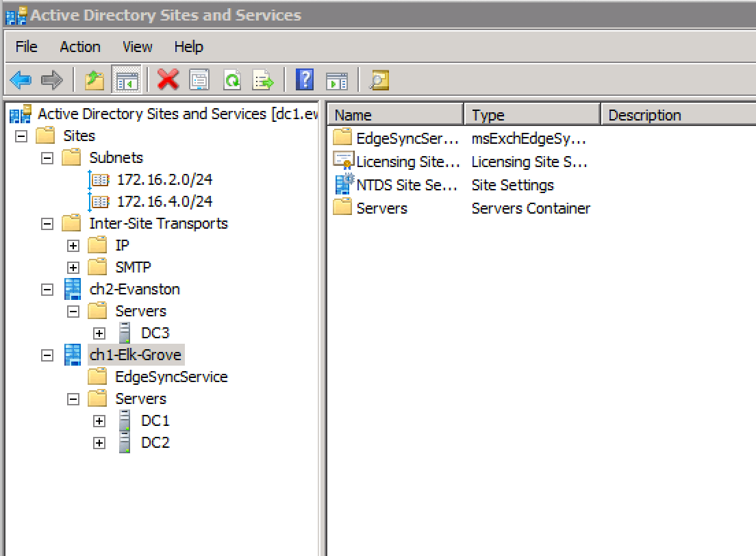Select the DC2 tree label
This screenshot has height=556, width=756.
click(155, 443)
